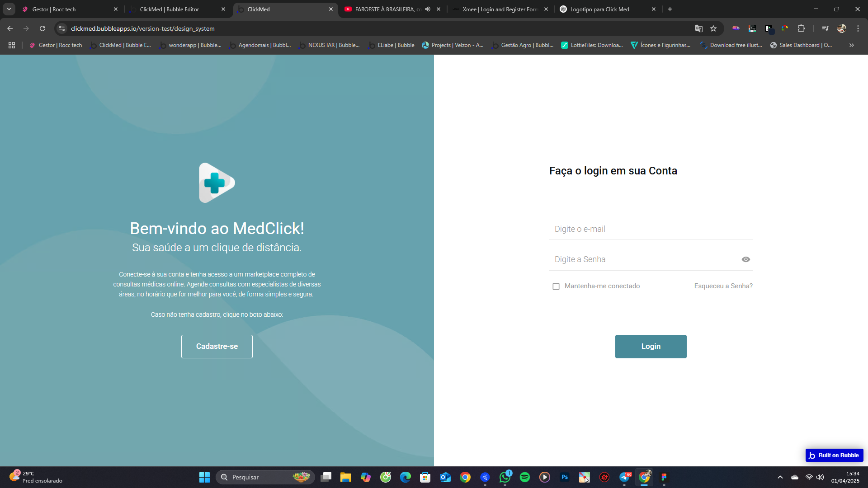
Task: Expand hidden bookmarks chevron
Action: [x=851, y=45]
